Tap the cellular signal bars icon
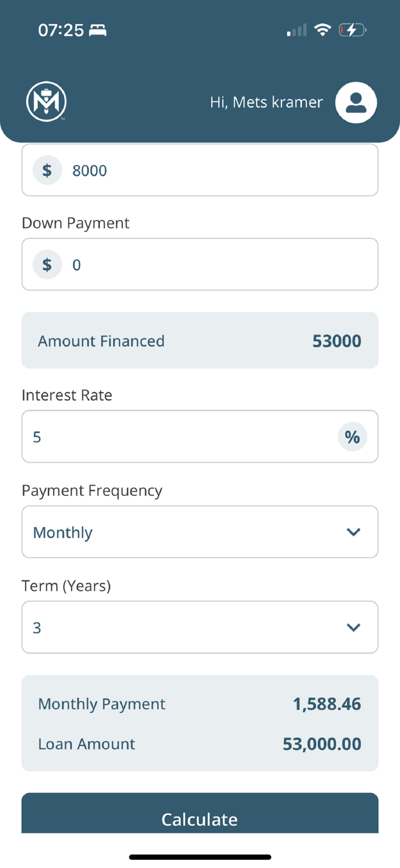Image resolution: width=400 pixels, height=868 pixels. click(297, 30)
